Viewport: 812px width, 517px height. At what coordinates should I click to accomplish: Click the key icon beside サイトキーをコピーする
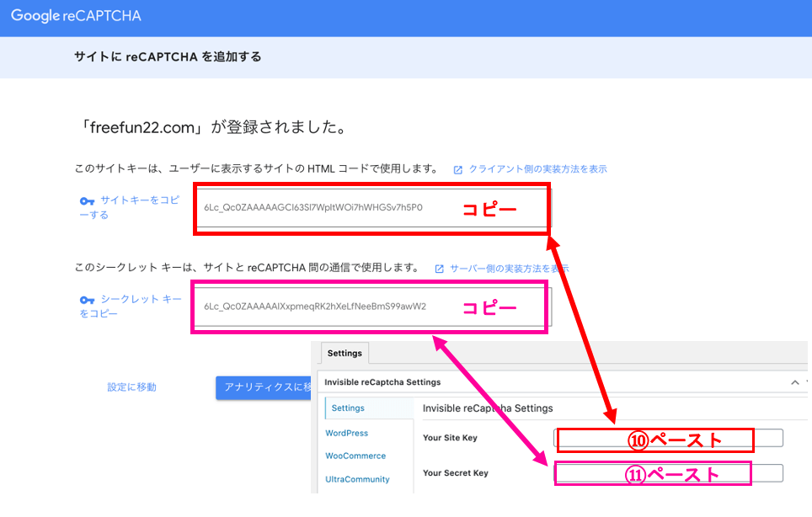point(87,200)
